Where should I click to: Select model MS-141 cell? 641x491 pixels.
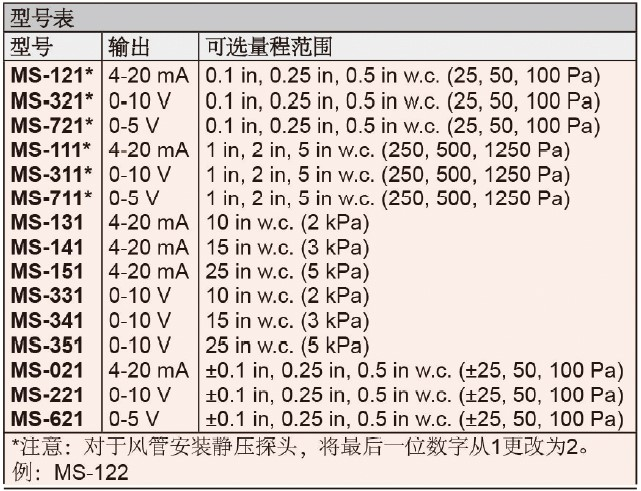point(47,247)
